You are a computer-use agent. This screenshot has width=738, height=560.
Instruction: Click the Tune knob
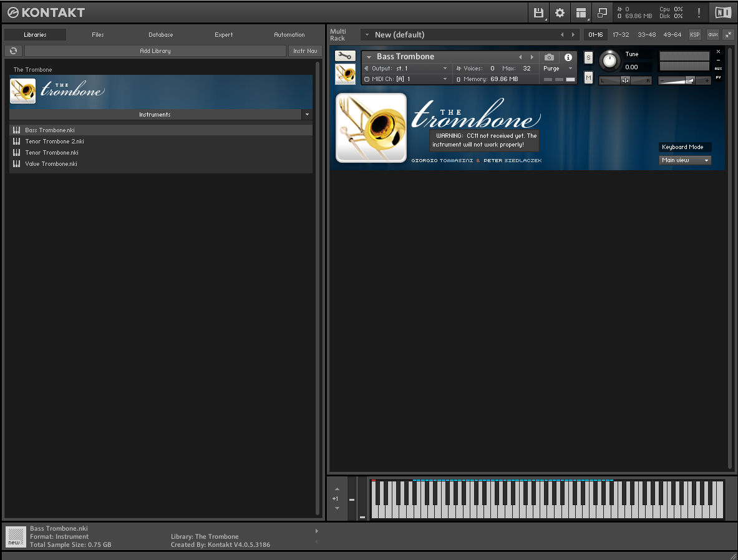(x=609, y=60)
